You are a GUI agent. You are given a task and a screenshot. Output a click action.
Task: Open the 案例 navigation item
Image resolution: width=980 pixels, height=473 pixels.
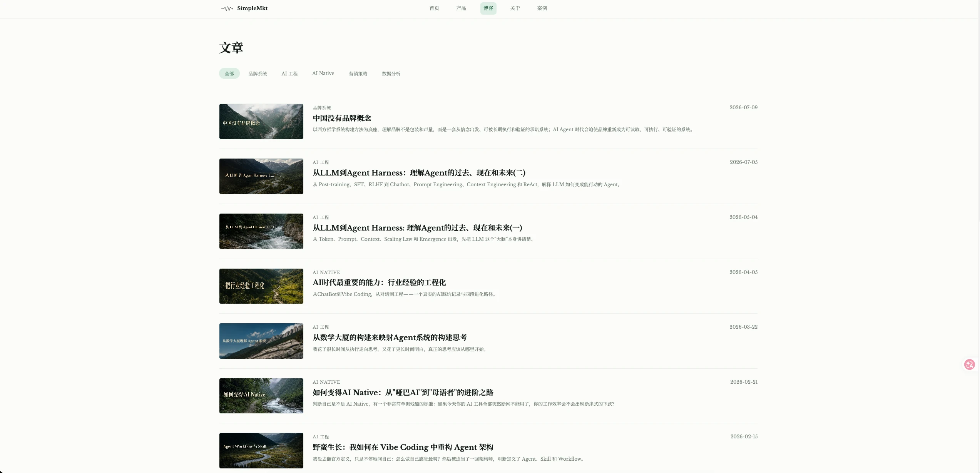click(x=542, y=8)
